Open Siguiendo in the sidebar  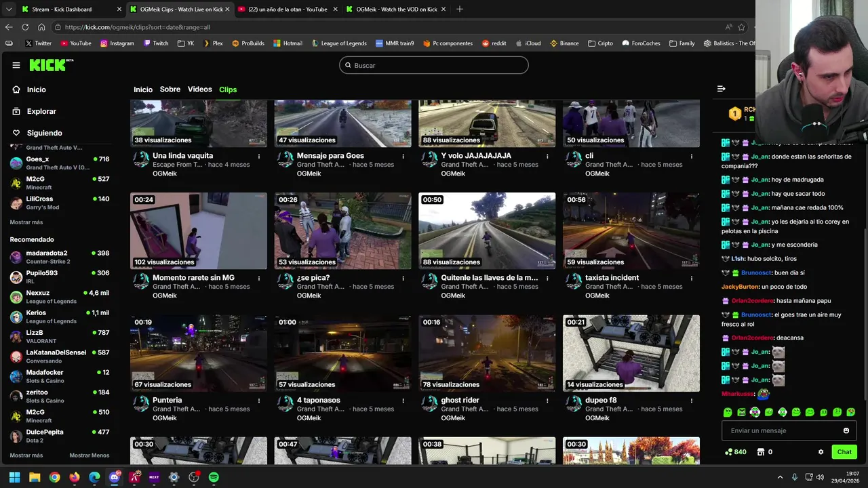point(44,133)
